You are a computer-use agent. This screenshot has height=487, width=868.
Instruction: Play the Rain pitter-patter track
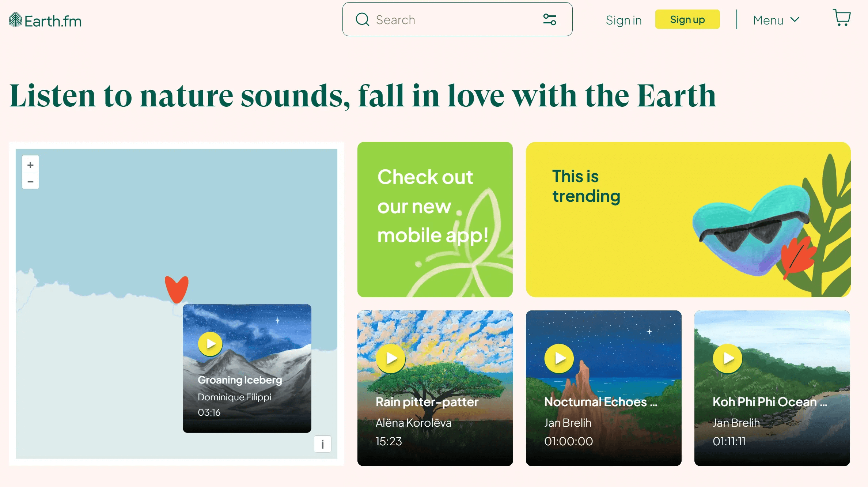pos(390,358)
